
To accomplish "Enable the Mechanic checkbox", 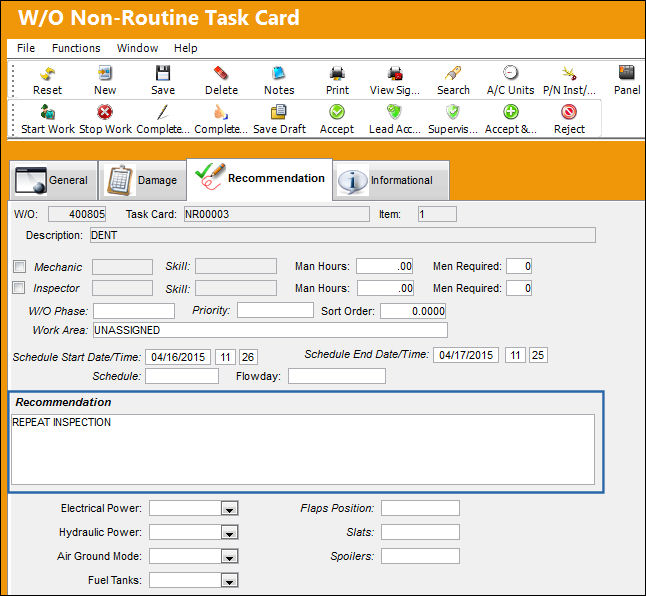I will pos(19,266).
